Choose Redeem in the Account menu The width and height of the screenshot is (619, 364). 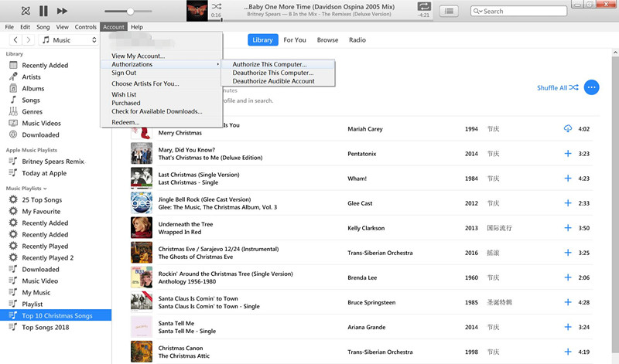tap(125, 122)
